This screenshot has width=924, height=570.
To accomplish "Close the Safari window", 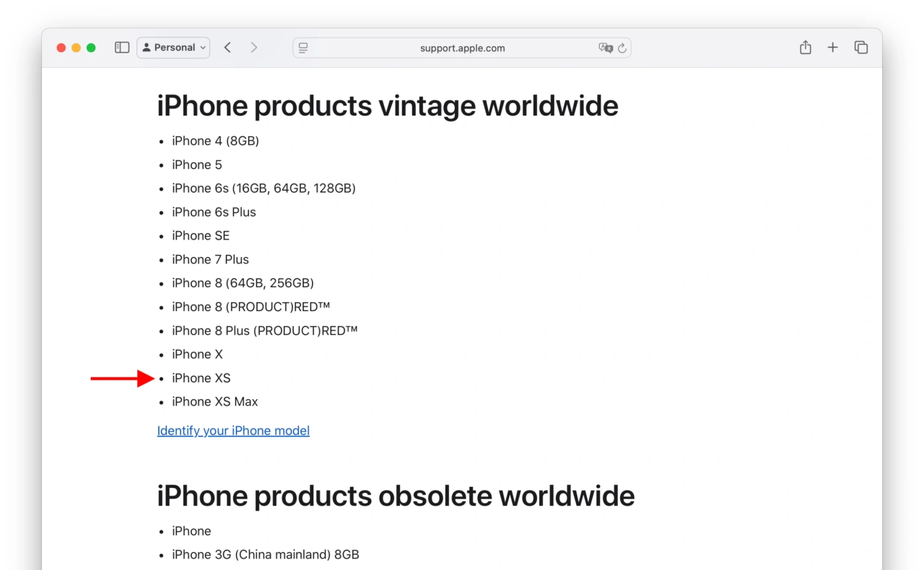I will coord(61,48).
